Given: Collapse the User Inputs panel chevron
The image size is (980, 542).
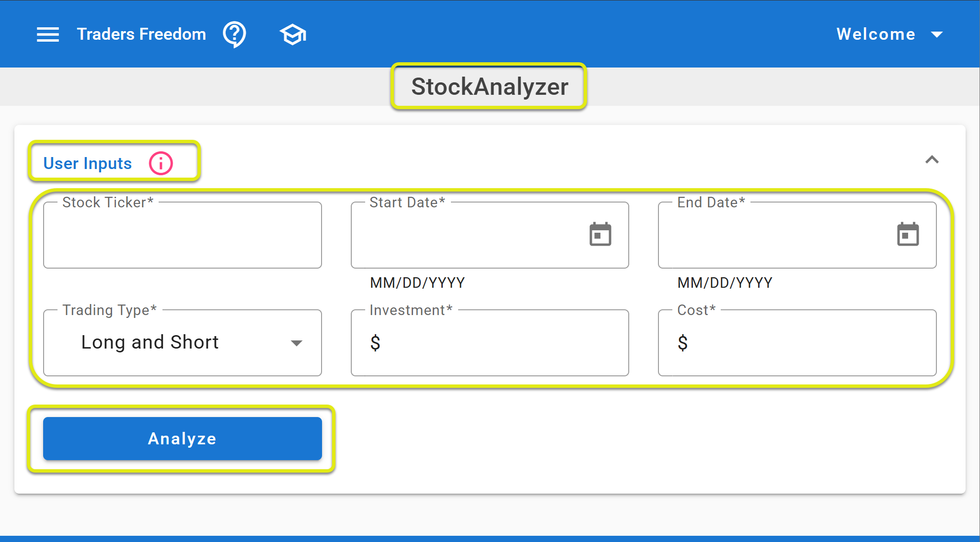Looking at the screenshot, I should pos(932,160).
